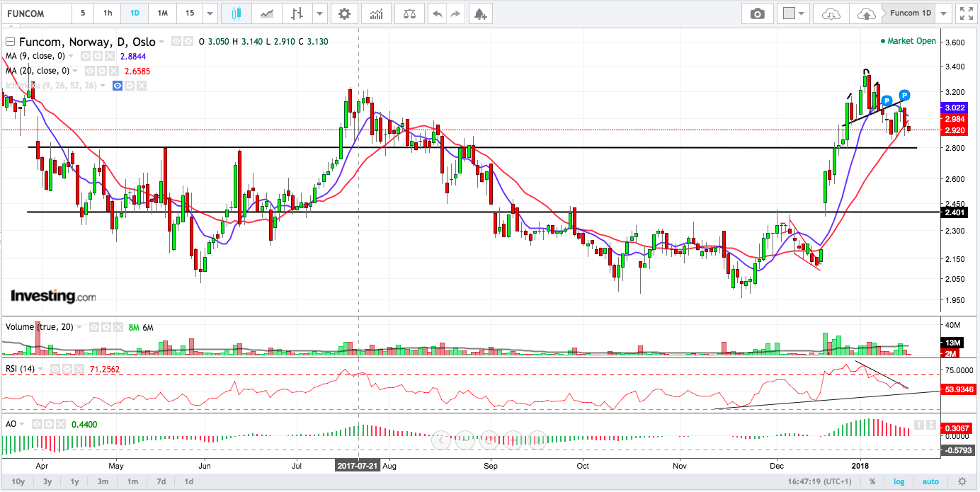Take a chart snapshot with camera icon
Screen dimensions: 980x492
coord(758,13)
